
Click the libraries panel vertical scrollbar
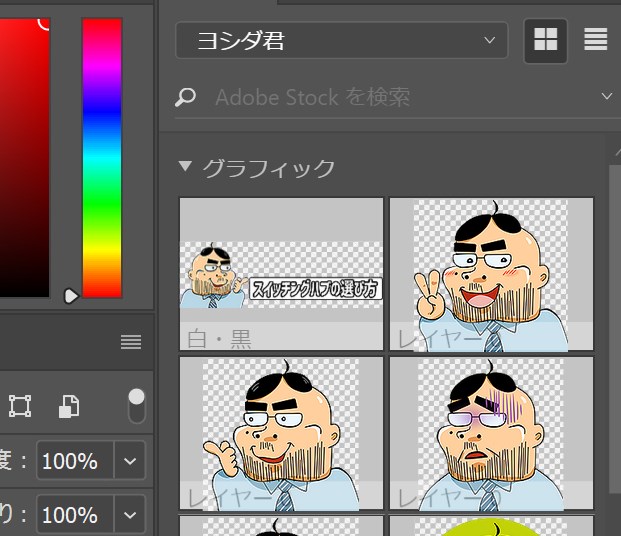[x=615, y=329]
